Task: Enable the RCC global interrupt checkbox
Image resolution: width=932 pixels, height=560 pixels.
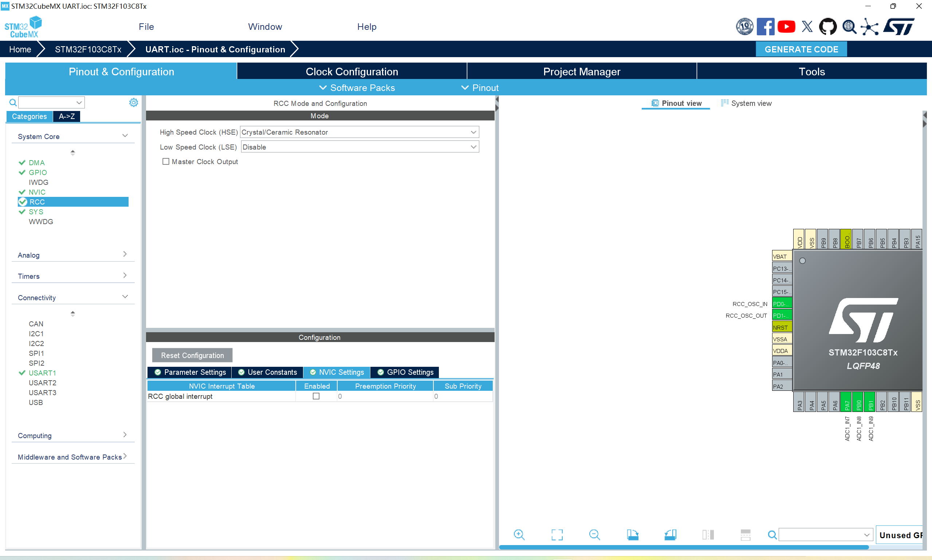Action: point(316,396)
